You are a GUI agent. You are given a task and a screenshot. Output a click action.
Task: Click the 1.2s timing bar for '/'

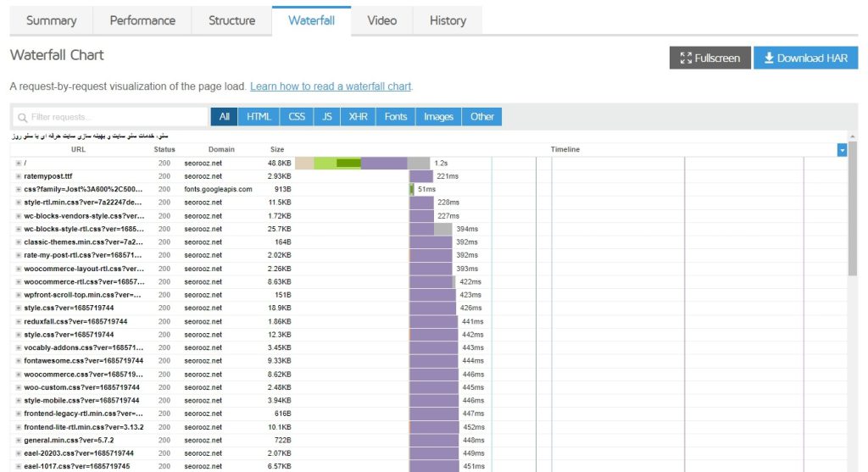pos(363,164)
